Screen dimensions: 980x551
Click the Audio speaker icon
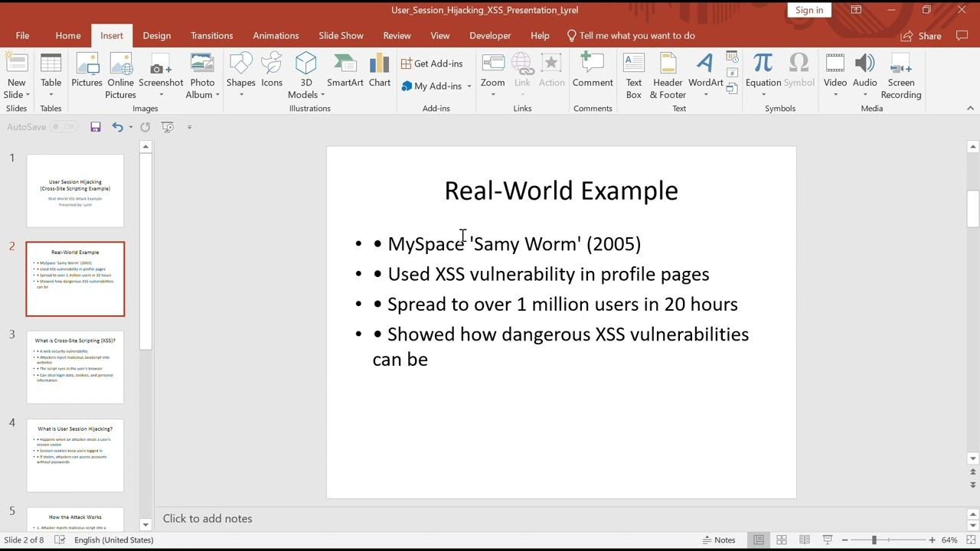point(865,64)
